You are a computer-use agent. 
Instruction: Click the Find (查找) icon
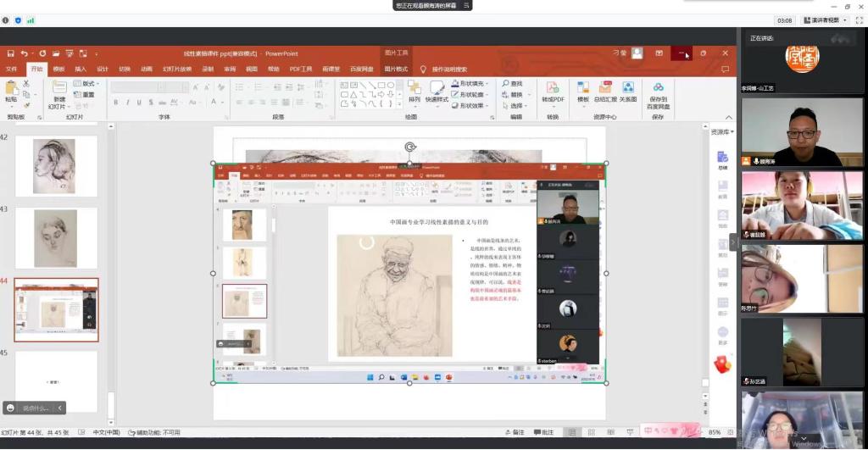click(x=512, y=84)
